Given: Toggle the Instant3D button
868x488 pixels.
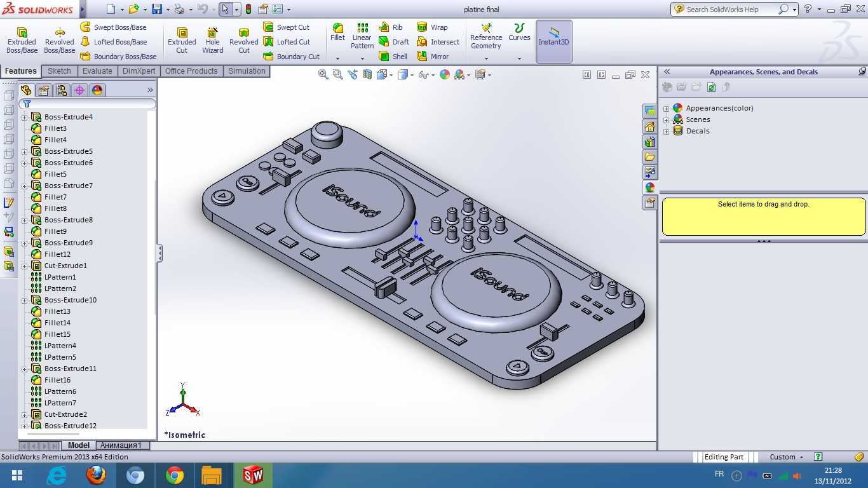Looking at the screenshot, I should point(554,41).
